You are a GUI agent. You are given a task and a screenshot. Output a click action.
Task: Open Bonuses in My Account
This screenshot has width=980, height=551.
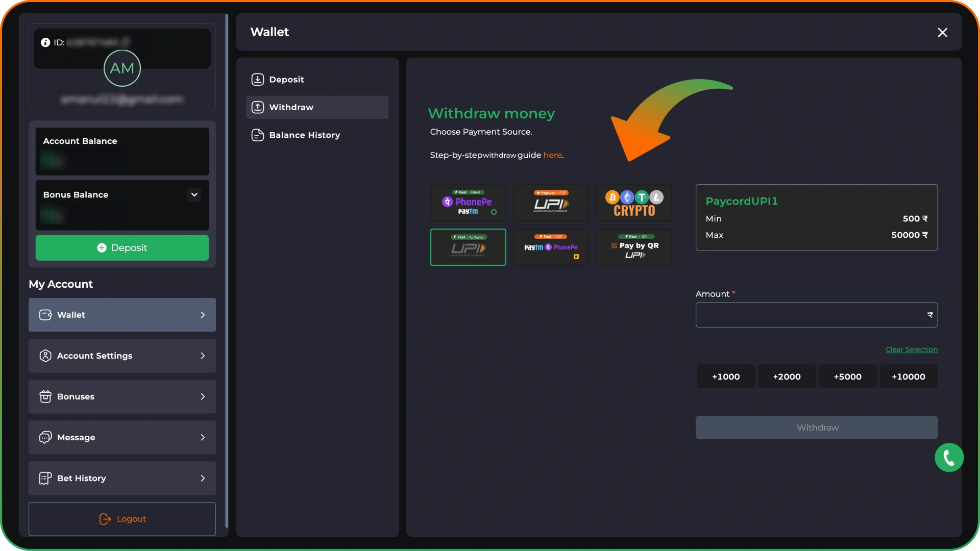click(x=122, y=396)
